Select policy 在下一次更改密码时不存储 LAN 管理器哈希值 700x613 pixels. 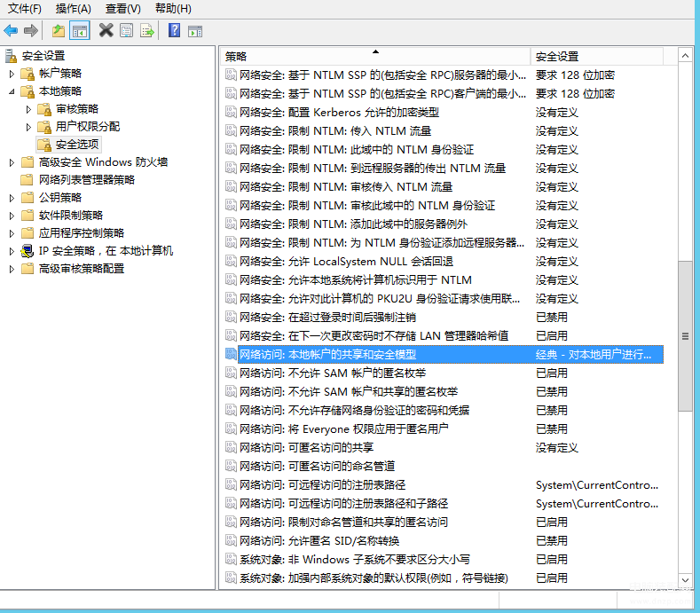(374, 335)
